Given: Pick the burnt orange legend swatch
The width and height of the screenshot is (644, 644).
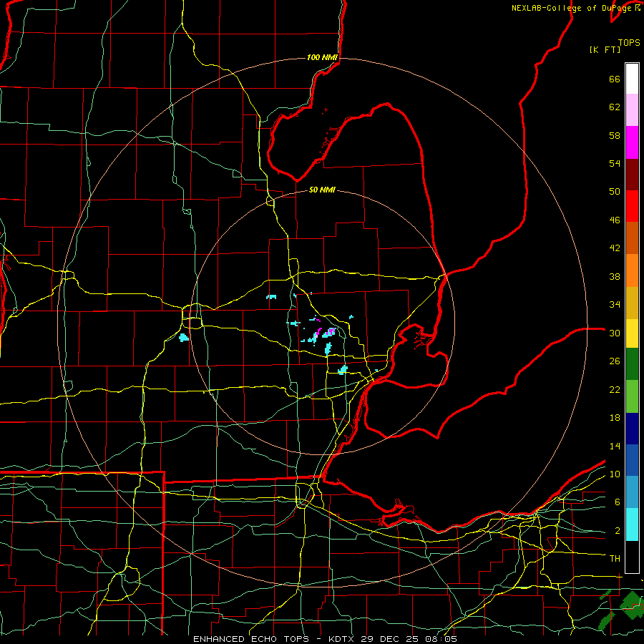Looking at the screenshot, I should coord(632,238).
